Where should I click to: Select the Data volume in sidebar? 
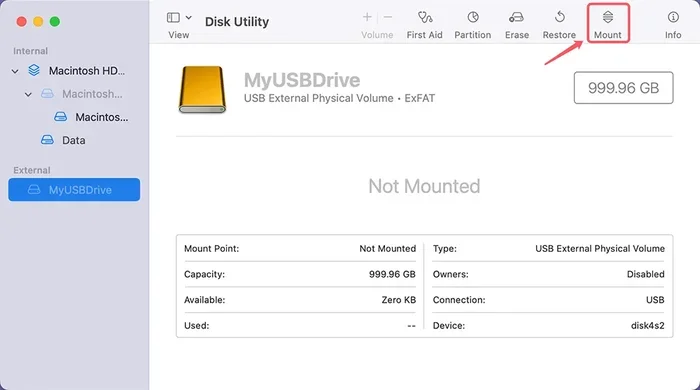coord(74,140)
